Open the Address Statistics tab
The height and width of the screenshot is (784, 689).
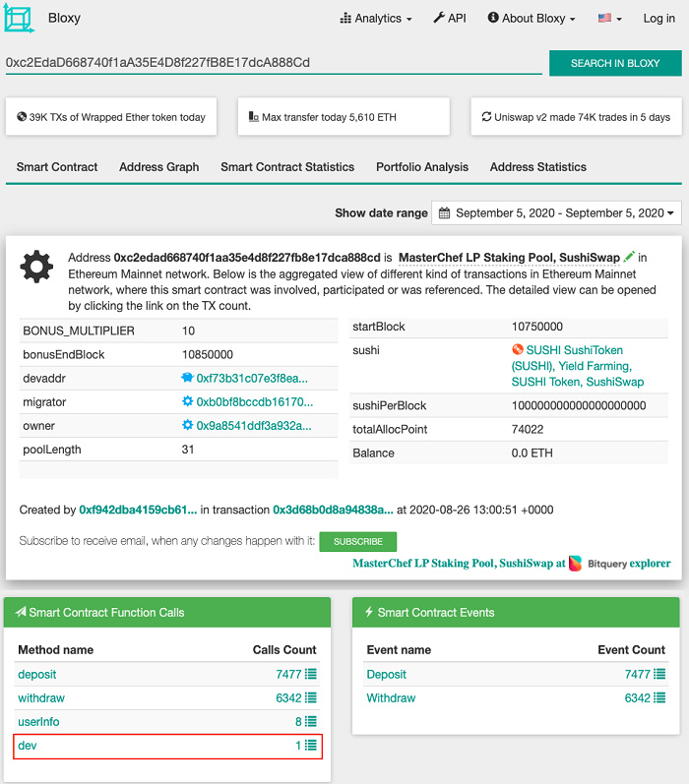(537, 167)
